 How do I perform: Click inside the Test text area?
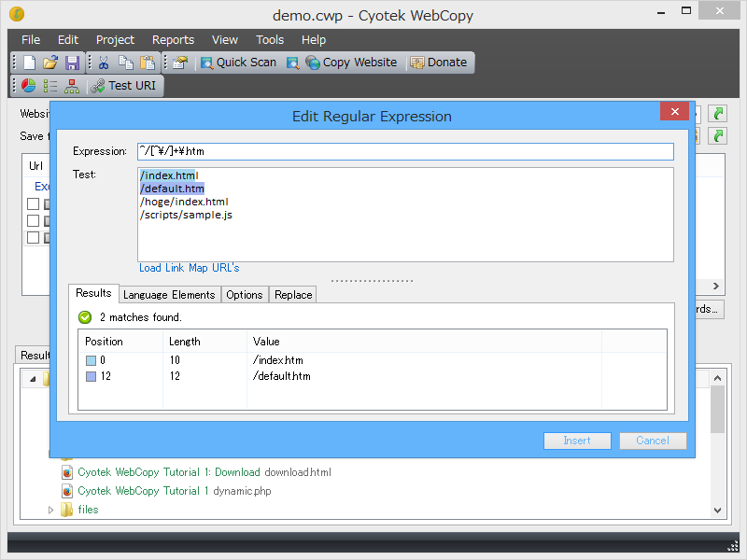405,215
